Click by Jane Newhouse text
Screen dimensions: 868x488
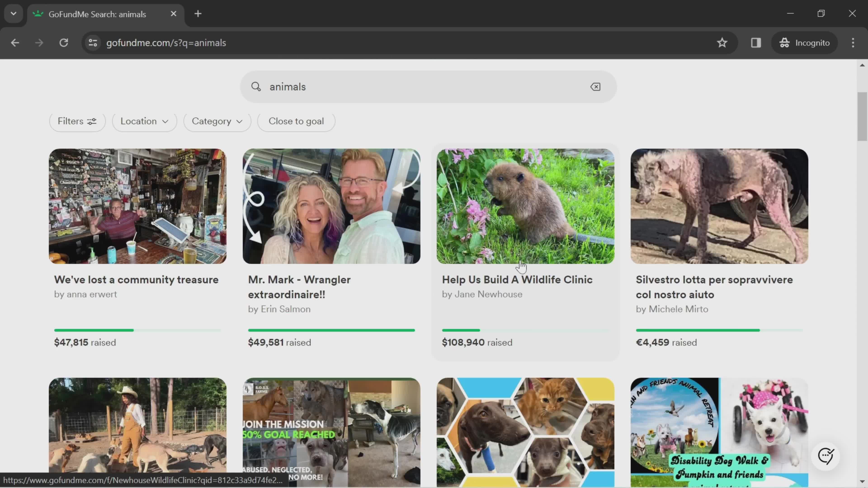pos(482,294)
